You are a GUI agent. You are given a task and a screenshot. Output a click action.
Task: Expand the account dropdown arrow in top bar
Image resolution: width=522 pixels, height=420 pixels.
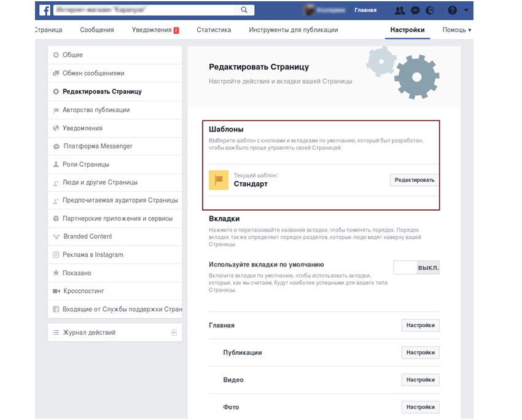coord(467,10)
